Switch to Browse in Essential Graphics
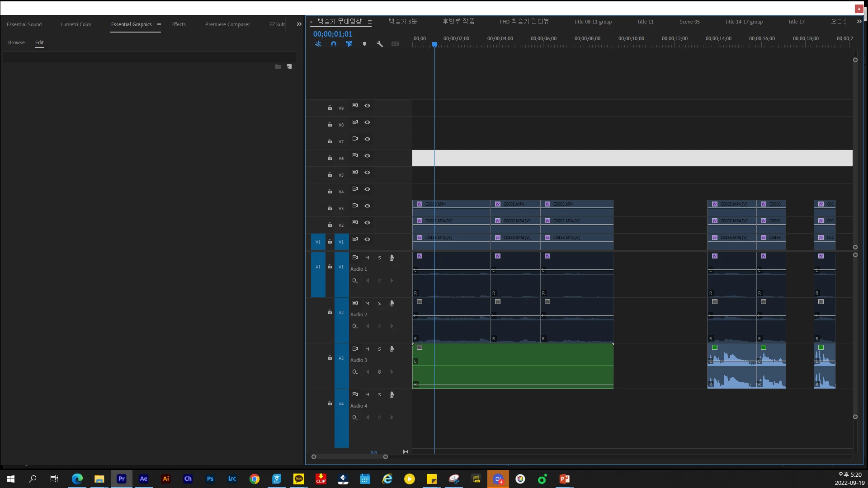The image size is (868, 488). pyautogui.click(x=16, y=42)
